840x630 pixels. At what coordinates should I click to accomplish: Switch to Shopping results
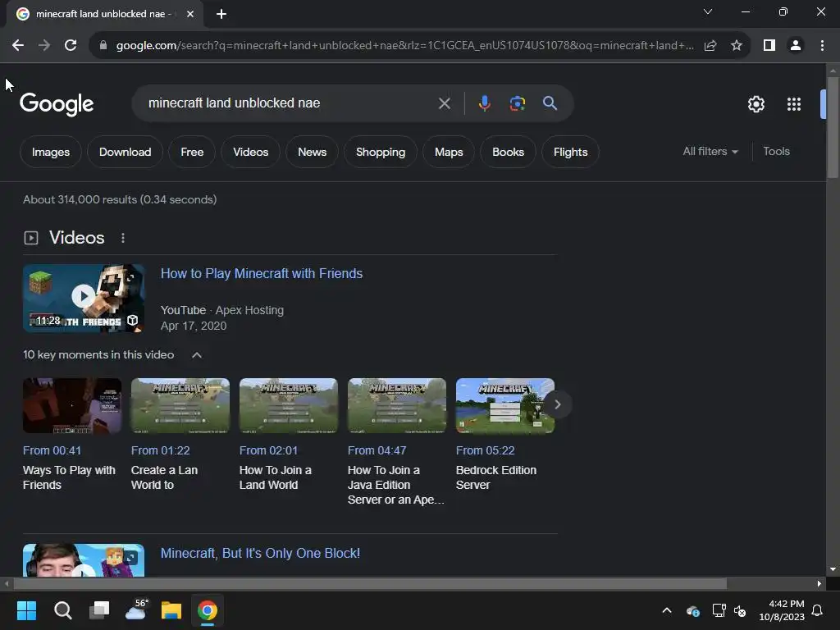point(381,152)
